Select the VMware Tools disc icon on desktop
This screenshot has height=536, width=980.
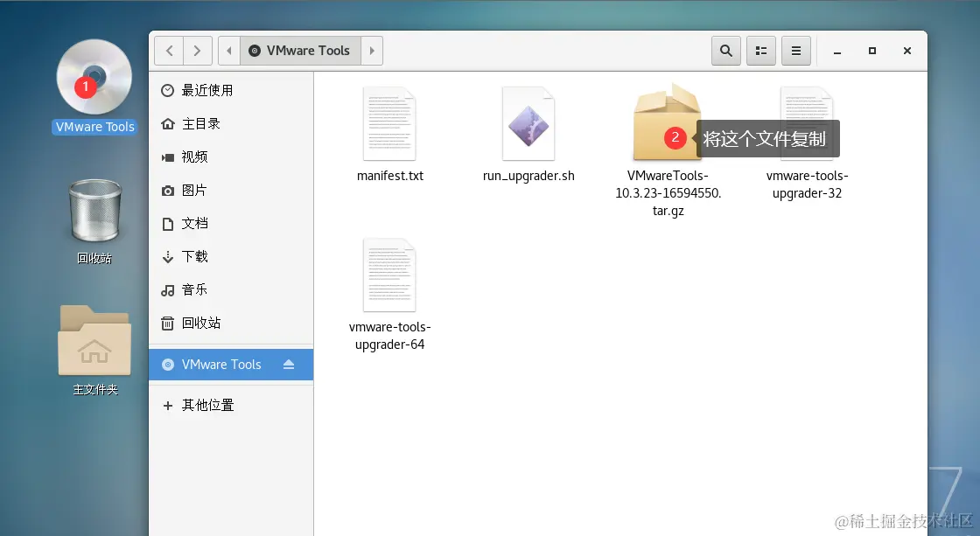point(94,78)
